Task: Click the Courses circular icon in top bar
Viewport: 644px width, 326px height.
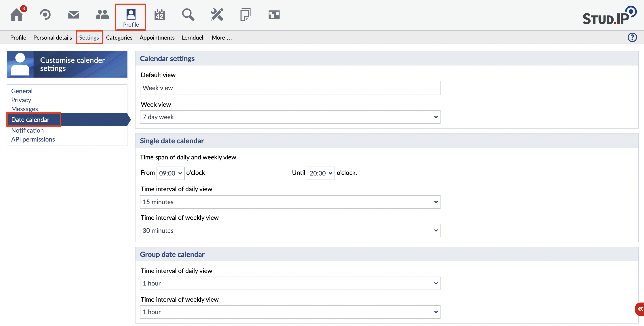Action: [x=45, y=15]
